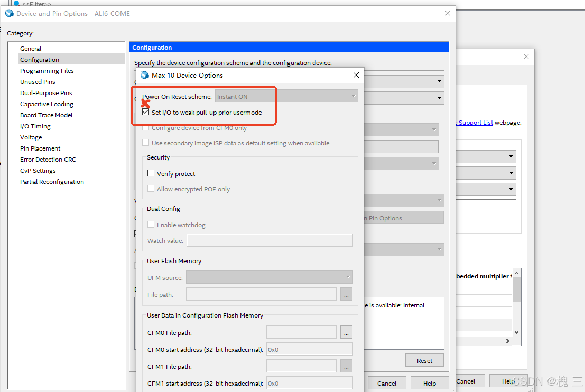Toggle Use secondary image ISP data checkbox
This screenshot has height=392, width=585.
point(145,143)
